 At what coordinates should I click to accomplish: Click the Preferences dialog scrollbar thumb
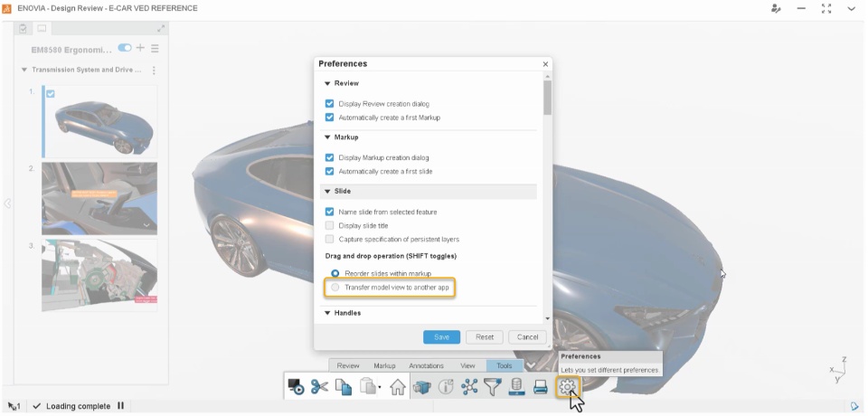click(x=548, y=98)
